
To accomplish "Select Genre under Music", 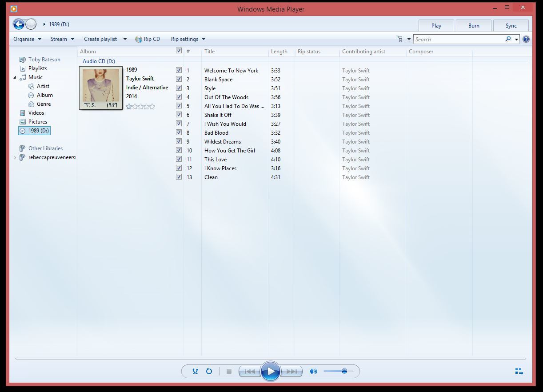I will pyautogui.click(x=44, y=104).
